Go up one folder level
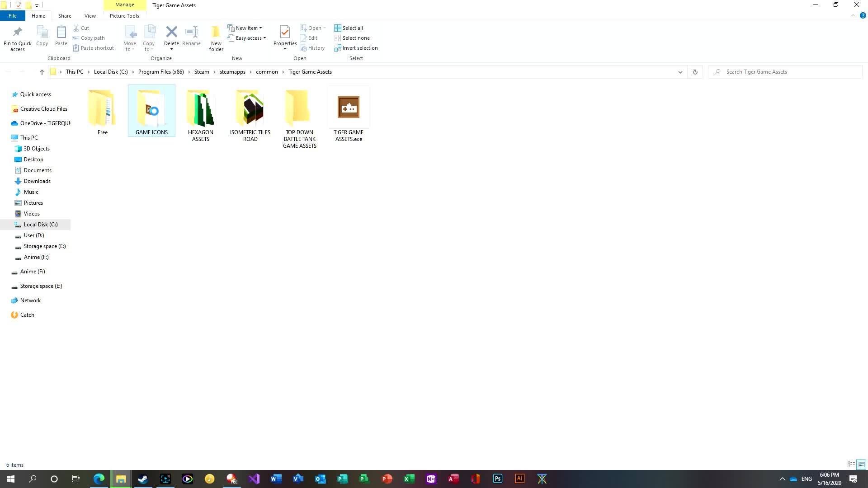868x488 pixels. tap(42, 72)
